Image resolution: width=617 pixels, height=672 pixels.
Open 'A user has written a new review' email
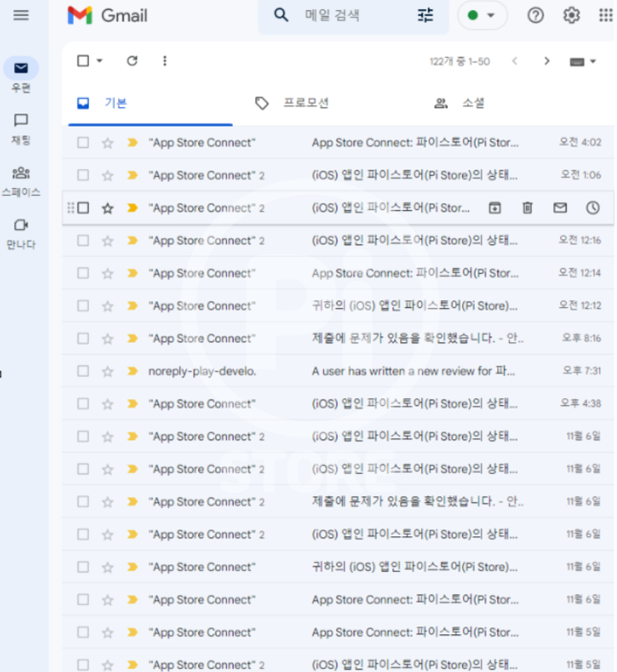point(338,370)
